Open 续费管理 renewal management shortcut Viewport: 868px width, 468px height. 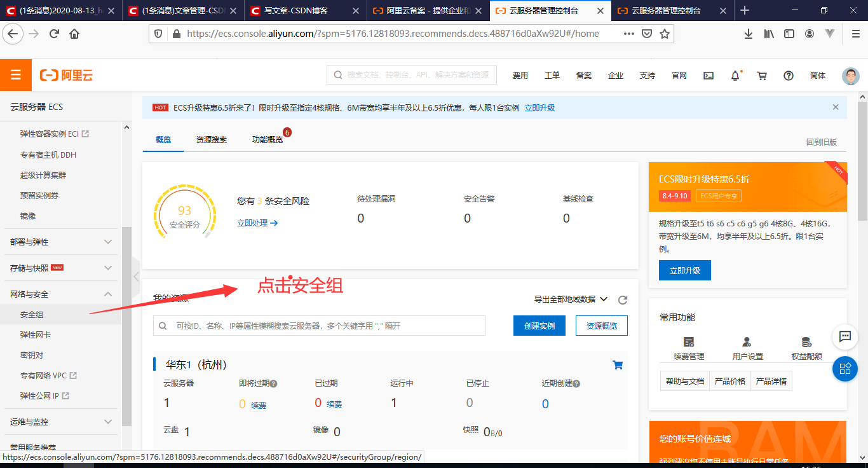(x=689, y=348)
